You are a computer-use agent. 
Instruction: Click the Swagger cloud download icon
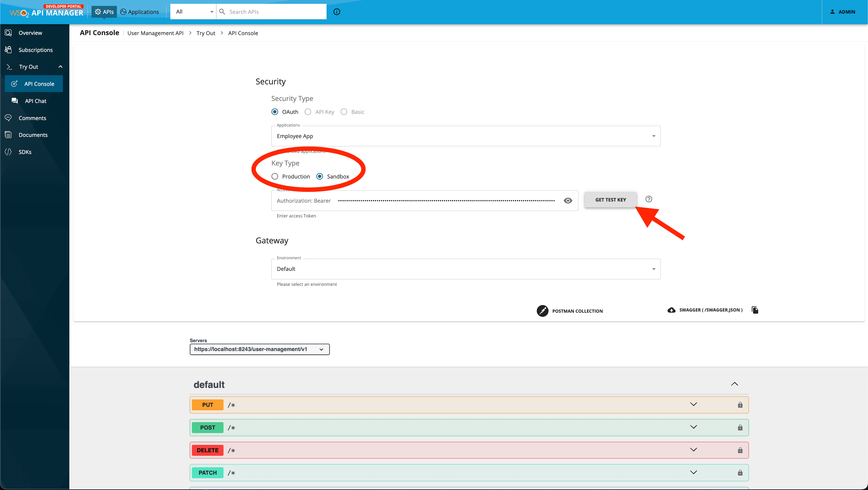tap(671, 310)
